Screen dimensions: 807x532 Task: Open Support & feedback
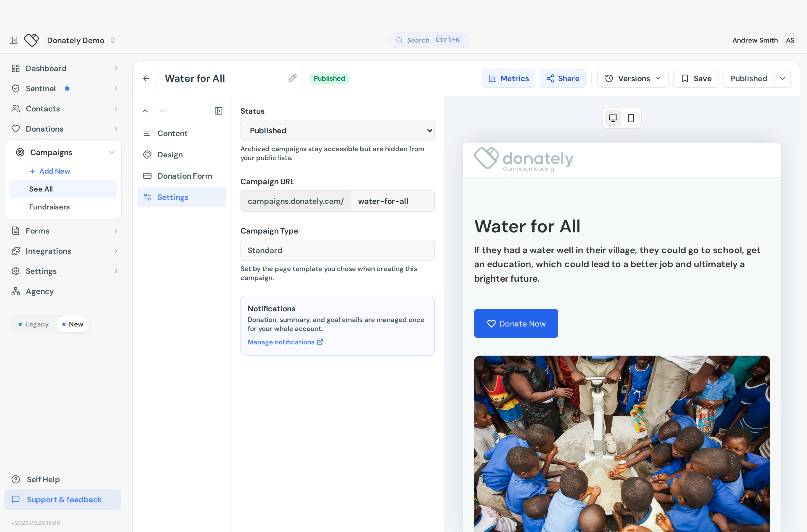(x=62, y=500)
